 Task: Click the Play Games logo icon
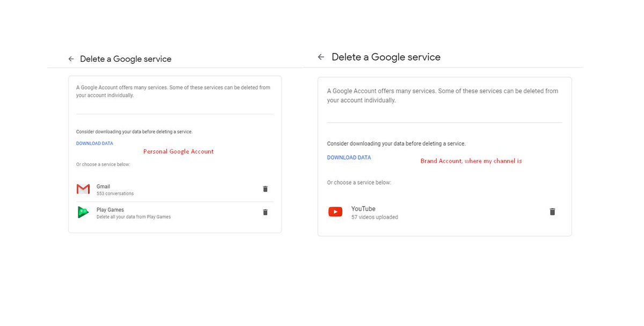coord(83,212)
